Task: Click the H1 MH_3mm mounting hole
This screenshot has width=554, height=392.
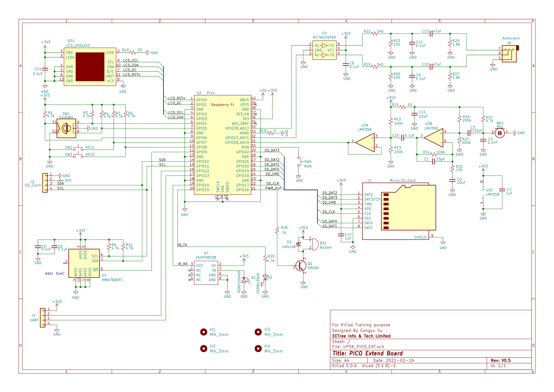Action: [x=204, y=332]
